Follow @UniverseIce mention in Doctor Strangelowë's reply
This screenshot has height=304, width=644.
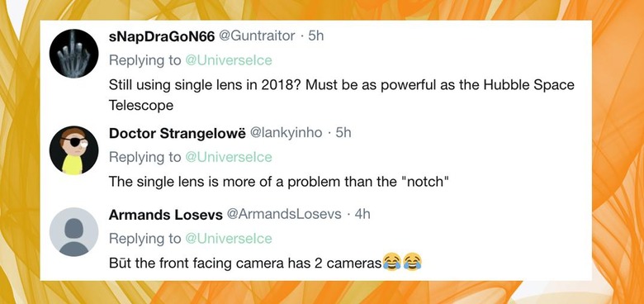[229, 157]
